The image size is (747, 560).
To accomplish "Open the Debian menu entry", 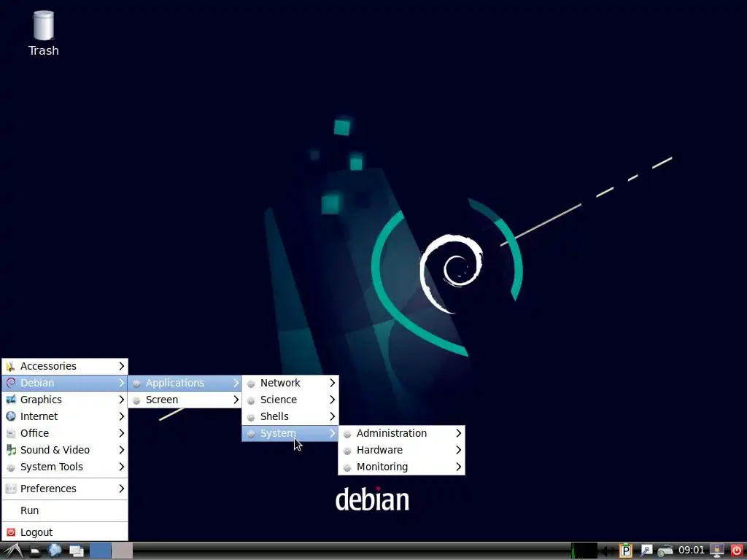I will [65, 383].
